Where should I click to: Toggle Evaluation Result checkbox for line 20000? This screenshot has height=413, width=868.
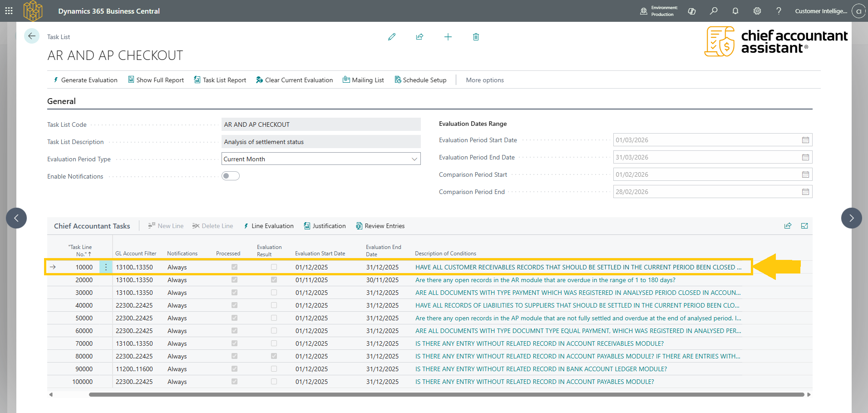click(x=274, y=280)
